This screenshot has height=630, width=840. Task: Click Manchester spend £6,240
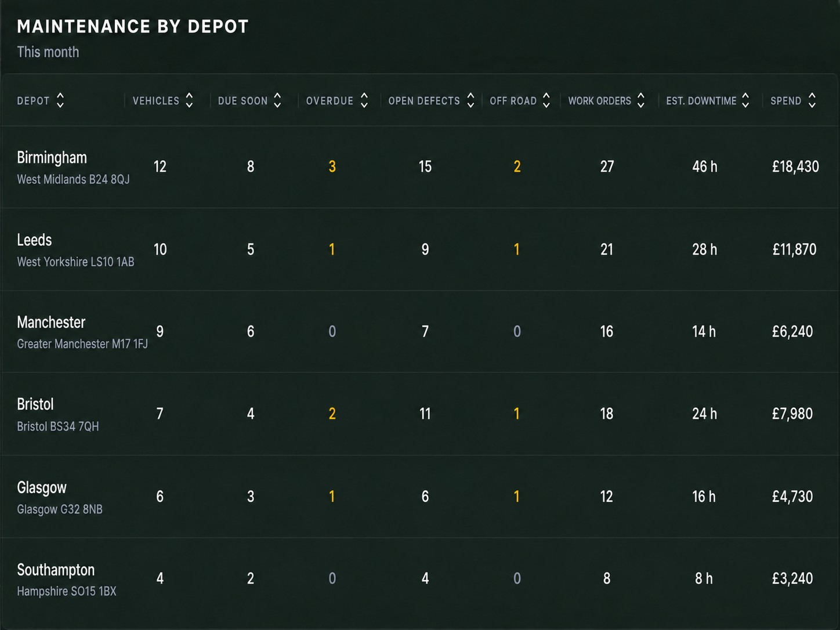pyautogui.click(x=792, y=332)
